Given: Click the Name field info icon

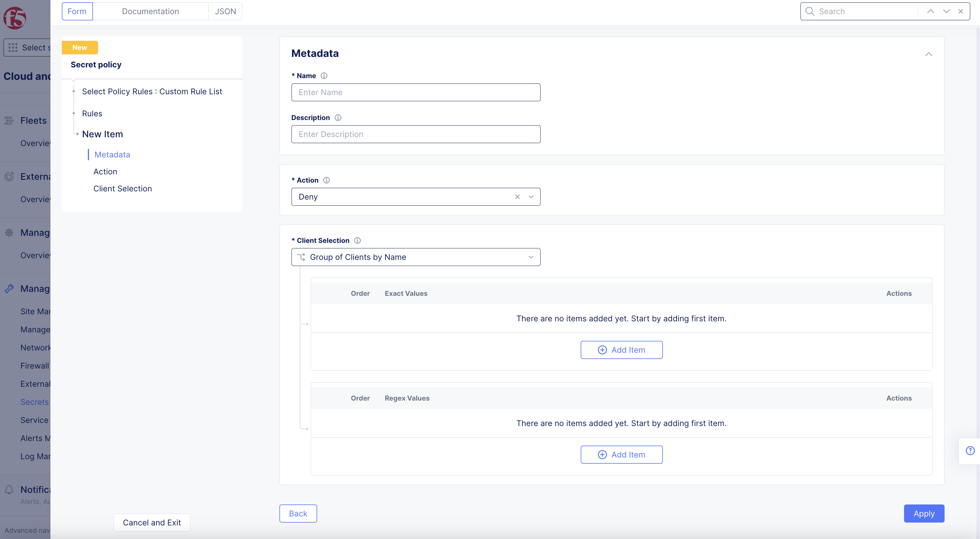Looking at the screenshot, I should point(324,76).
